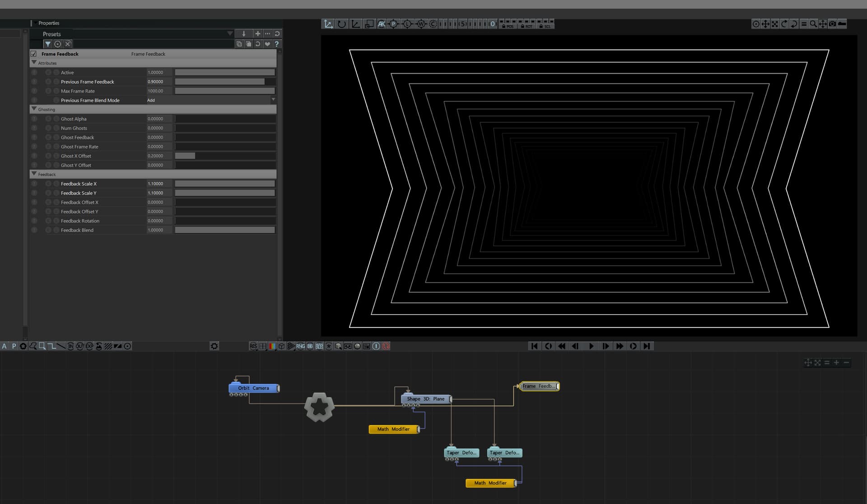Toggle the animation dot for Num Ghosts

[48, 128]
